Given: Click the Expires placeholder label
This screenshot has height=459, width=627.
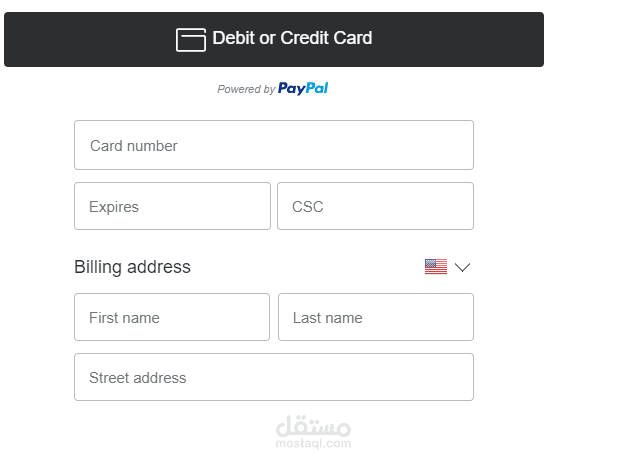Looking at the screenshot, I should point(114,207).
